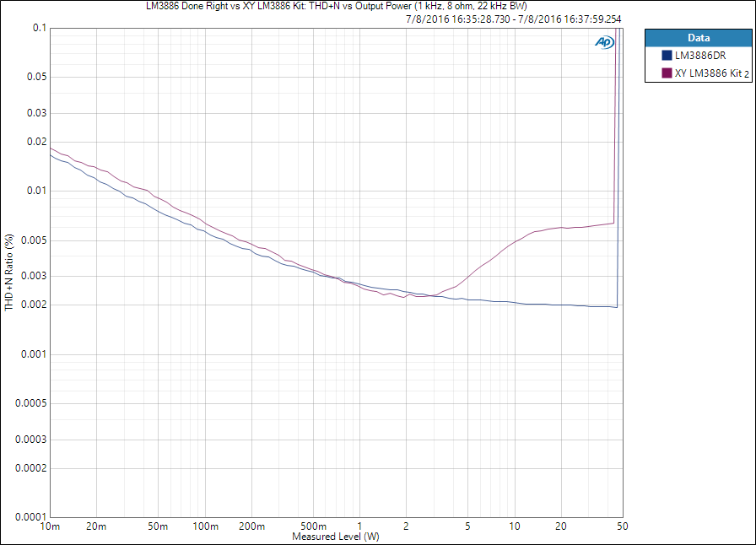The width and height of the screenshot is (756, 545).
Task: Click the timestamp line 7/8/2016 16:35:28.730
Action: (x=514, y=19)
